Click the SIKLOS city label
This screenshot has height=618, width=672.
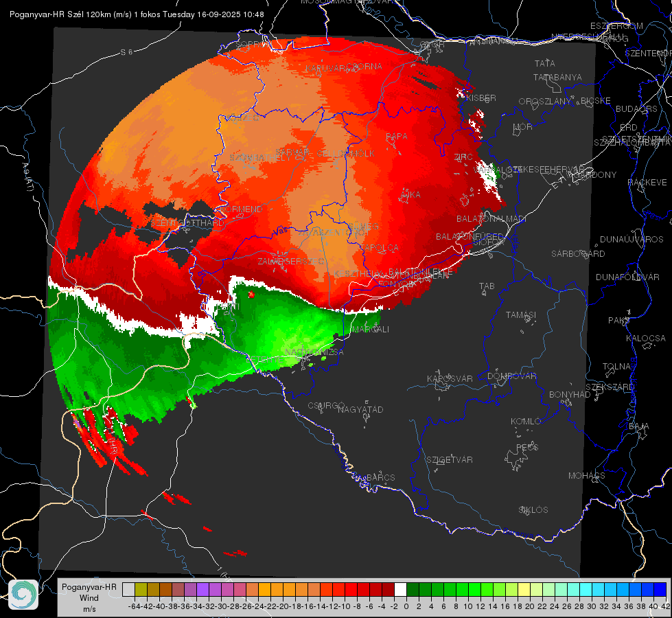[533, 510]
